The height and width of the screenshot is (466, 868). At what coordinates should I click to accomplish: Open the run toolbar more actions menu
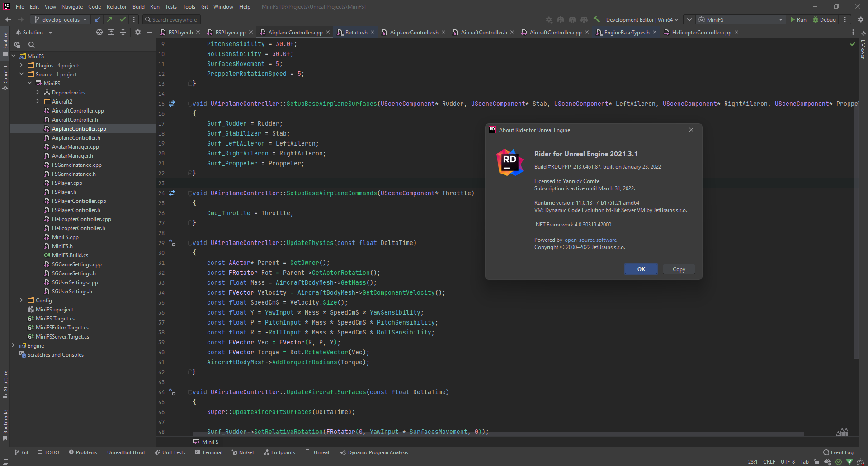pos(845,19)
